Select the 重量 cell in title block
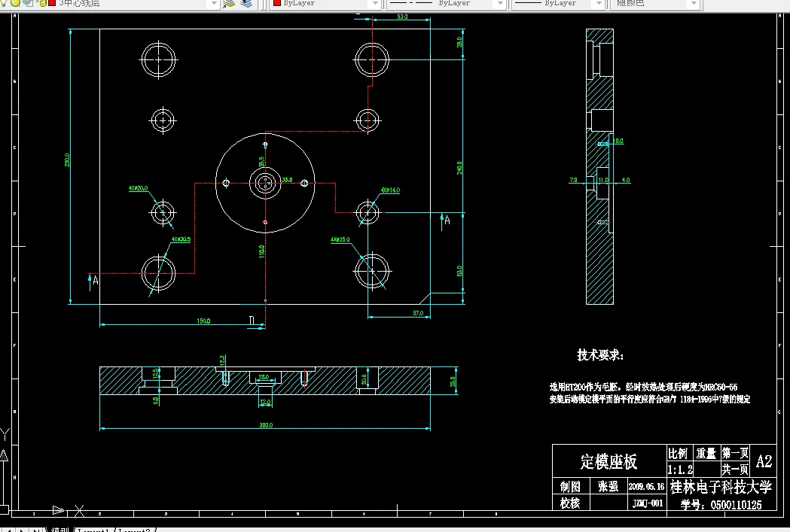This screenshot has width=790, height=532. 706,454
